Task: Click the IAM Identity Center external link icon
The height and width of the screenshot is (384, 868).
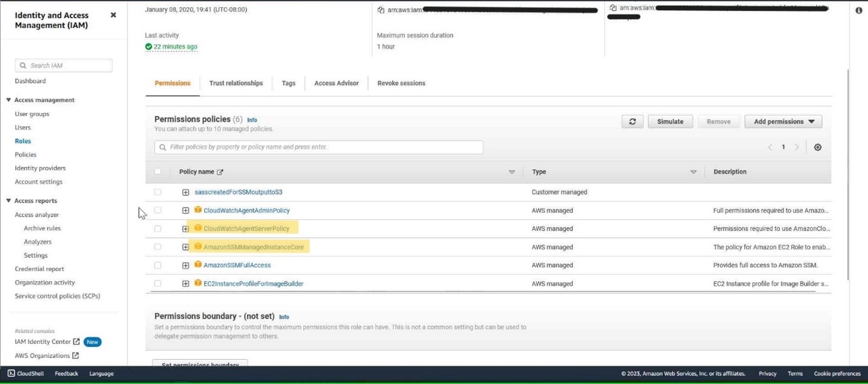Action: pyautogui.click(x=76, y=342)
